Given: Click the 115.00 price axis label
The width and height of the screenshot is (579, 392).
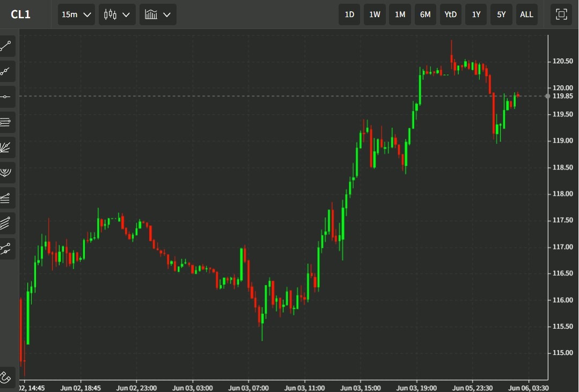Looking at the screenshot, I should point(562,353).
